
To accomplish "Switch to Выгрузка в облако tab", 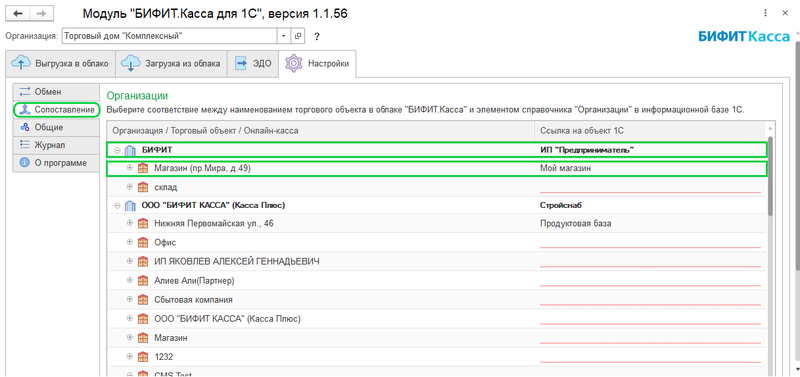I will (60, 64).
